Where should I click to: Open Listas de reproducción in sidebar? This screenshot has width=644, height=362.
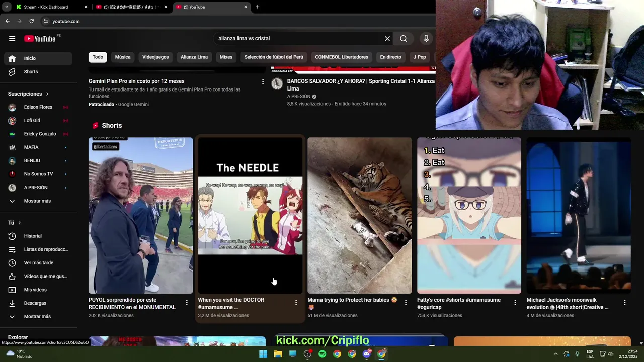[x=38, y=249]
